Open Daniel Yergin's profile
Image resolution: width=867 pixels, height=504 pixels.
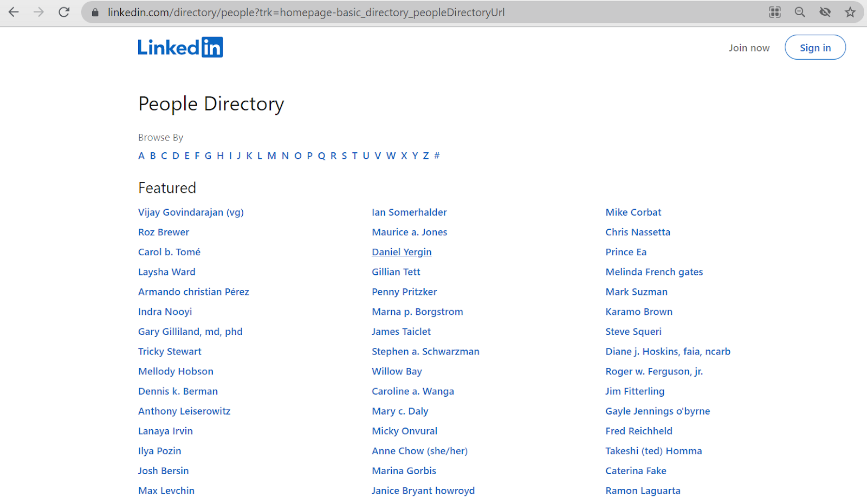click(x=402, y=251)
